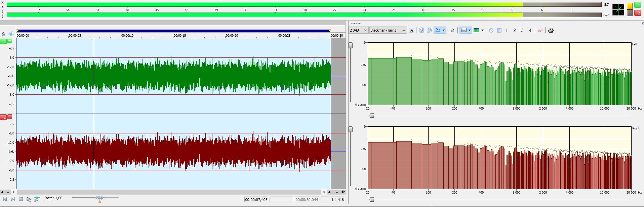
Task: Click the real-time monitoring update button
Action: 438,30
